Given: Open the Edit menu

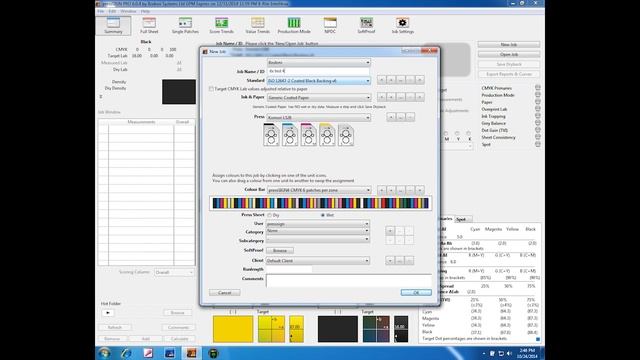Looking at the screenshot, I should click(112, 11).
